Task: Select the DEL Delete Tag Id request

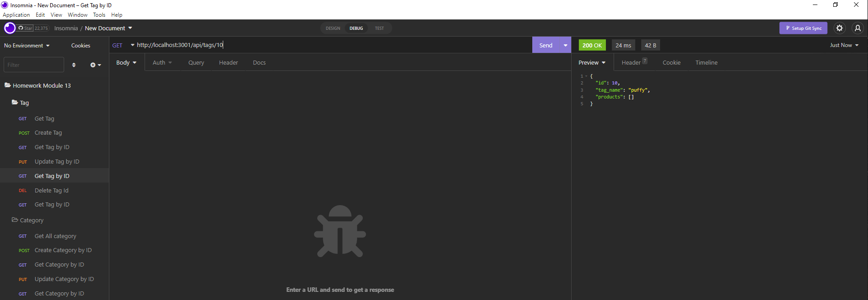Action: (52, 191)
